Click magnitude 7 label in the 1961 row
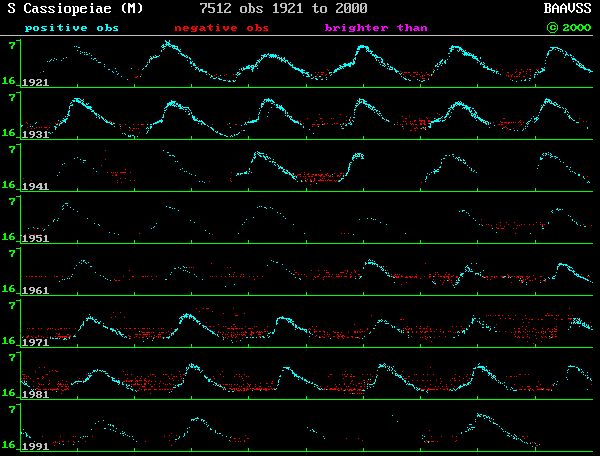 pos(11,253)
